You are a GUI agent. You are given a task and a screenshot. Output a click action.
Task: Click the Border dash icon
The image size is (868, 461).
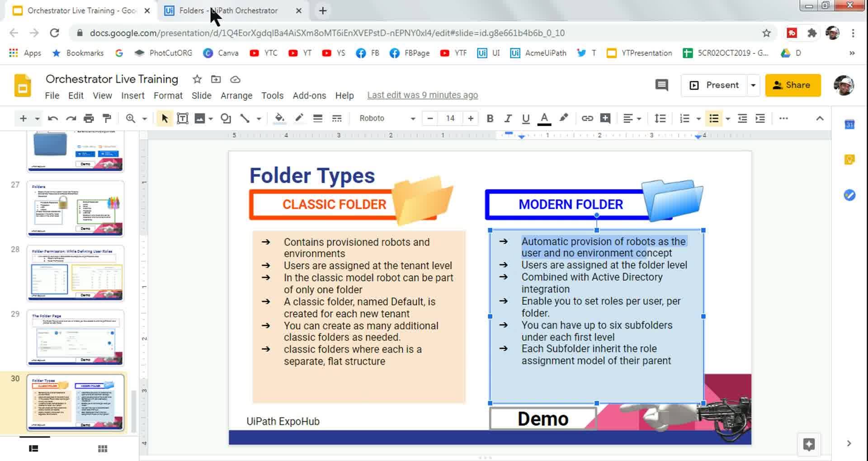click(337, 118)
